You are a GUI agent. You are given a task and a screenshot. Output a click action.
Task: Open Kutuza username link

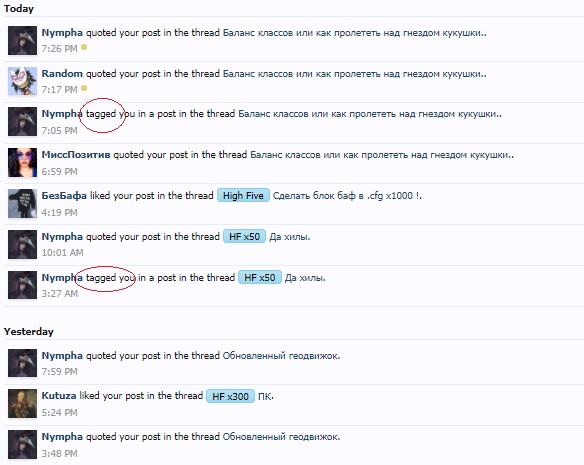click(x=59, y=395)
